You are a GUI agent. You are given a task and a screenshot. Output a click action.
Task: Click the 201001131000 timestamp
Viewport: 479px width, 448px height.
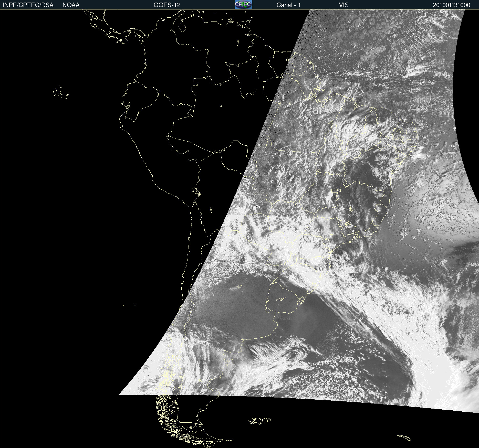pos(451,5)
